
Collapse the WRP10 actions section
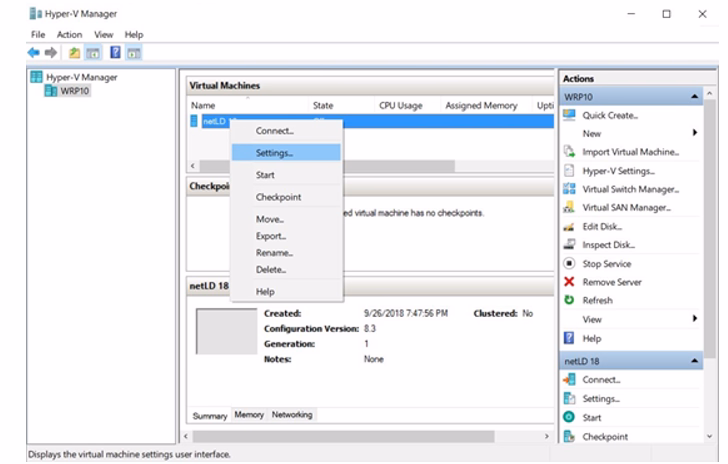click(x=694, y=97)
